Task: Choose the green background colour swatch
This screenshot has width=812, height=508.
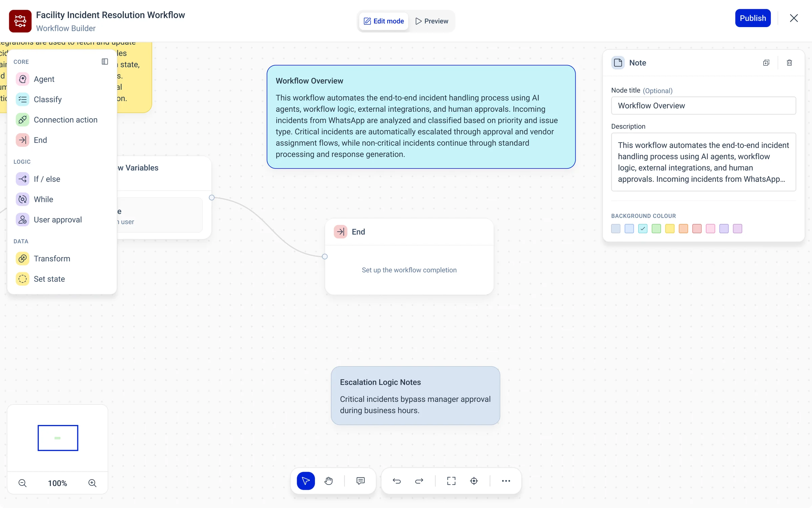Action: pos(656,229)
